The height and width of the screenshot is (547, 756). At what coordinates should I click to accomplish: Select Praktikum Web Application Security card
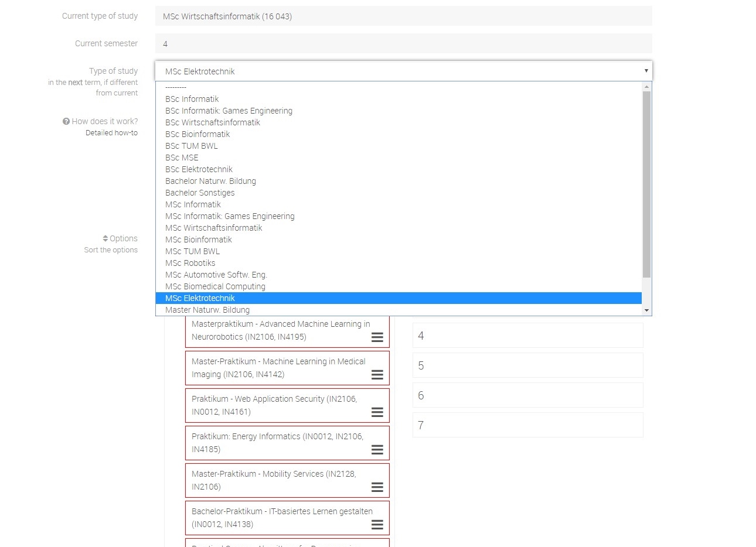[287, 406]
